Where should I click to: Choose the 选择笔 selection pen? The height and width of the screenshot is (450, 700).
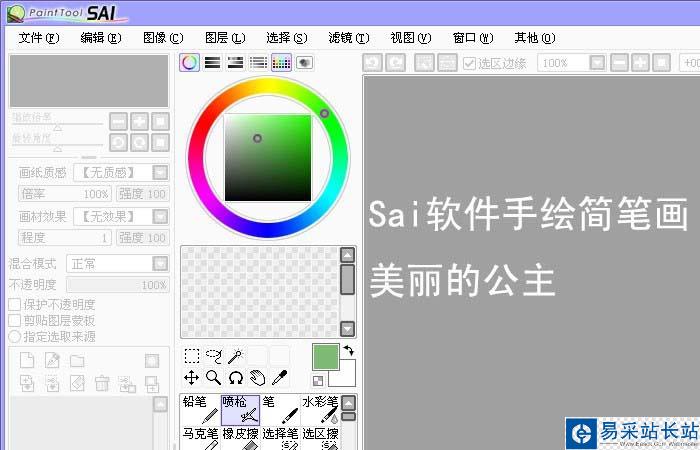pyautogui.click(x=280, y=438)
